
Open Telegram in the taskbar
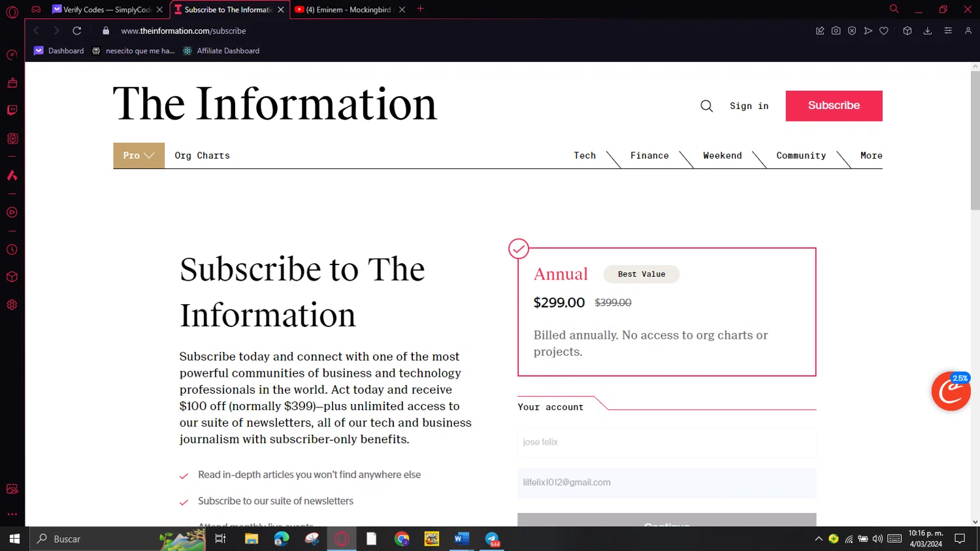pos(492,539)
